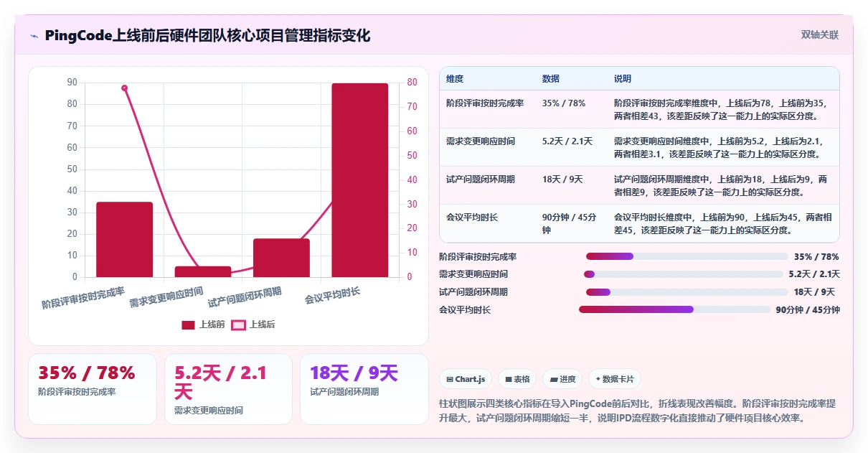Click the line data point above the first bar
This screenshot has width=868, height=453.
(124, 88)
